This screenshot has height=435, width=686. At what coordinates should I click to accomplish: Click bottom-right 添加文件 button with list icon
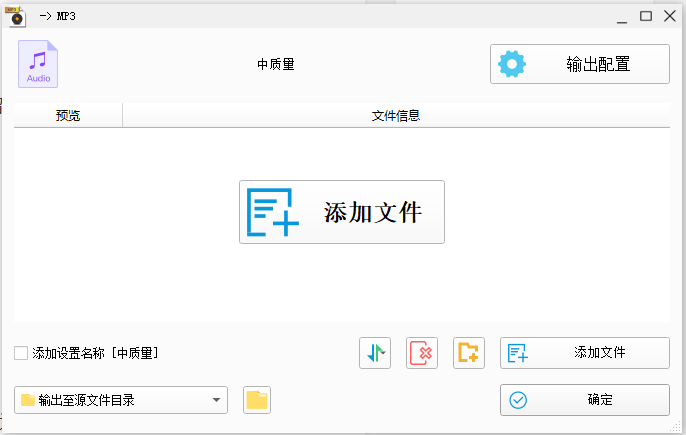coord(584,352)
